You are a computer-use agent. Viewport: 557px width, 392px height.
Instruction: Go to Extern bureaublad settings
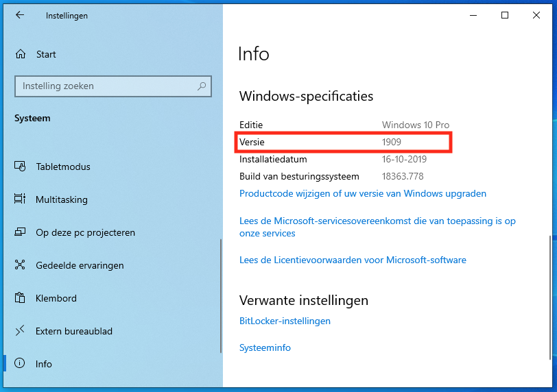tap(74, 331)
